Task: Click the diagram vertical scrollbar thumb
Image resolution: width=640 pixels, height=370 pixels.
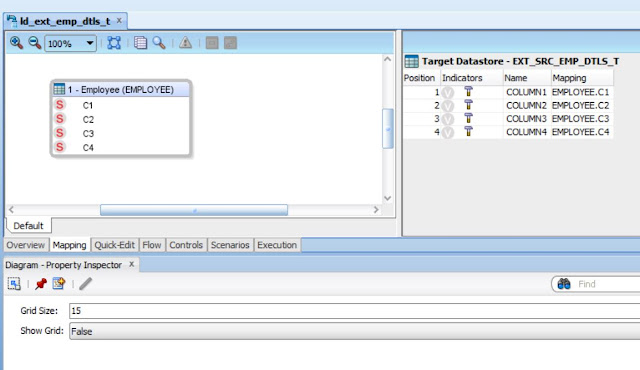Action: pyautogui.click(x=388, y=129)
